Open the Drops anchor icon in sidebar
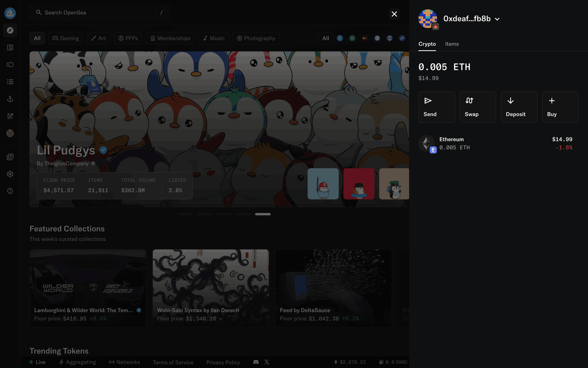The image size is (588, 368). pos(10,99)
